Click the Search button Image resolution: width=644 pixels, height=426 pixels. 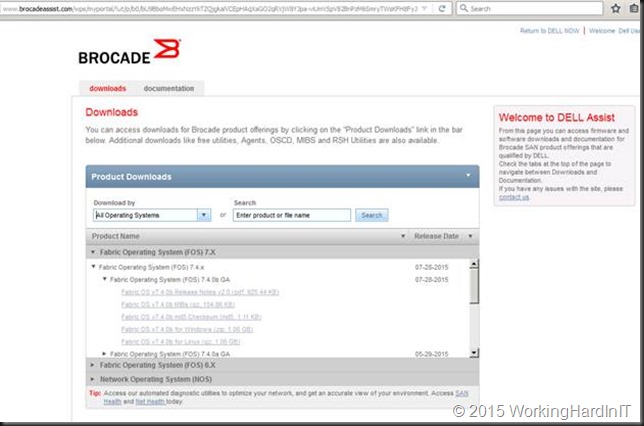tap(372, 215)
